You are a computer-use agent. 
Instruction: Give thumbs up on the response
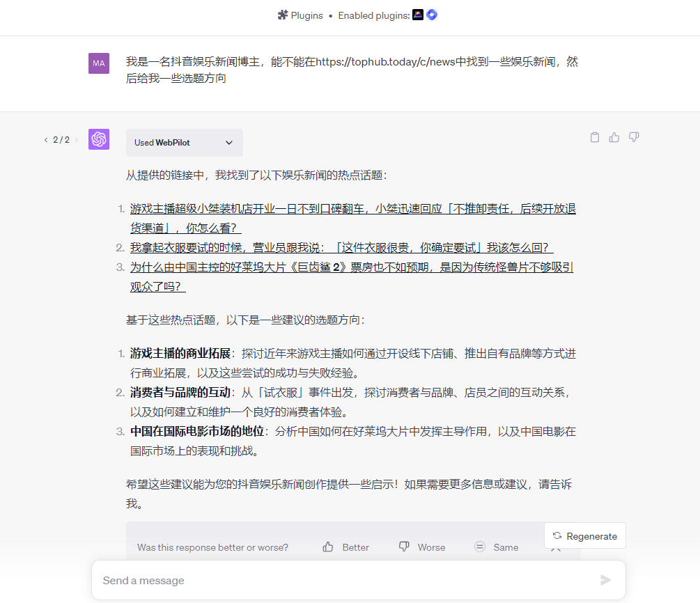(x=614, y=137)
